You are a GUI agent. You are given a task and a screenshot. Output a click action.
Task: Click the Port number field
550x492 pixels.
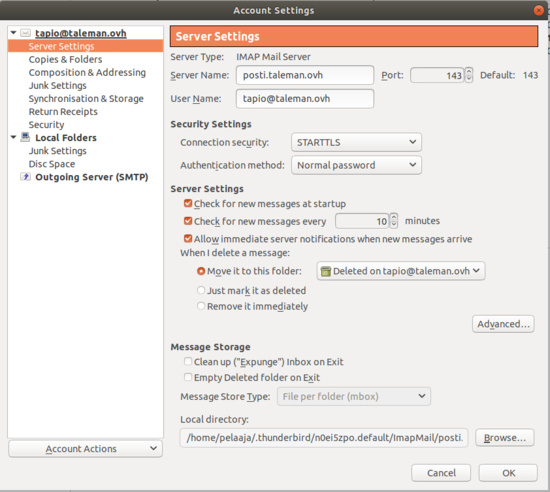click(x=437, y=75)
